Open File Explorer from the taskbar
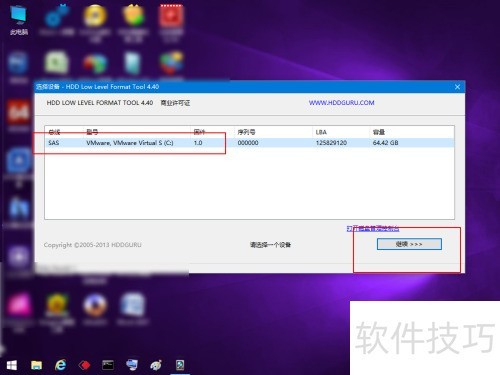 pos(36,365)
